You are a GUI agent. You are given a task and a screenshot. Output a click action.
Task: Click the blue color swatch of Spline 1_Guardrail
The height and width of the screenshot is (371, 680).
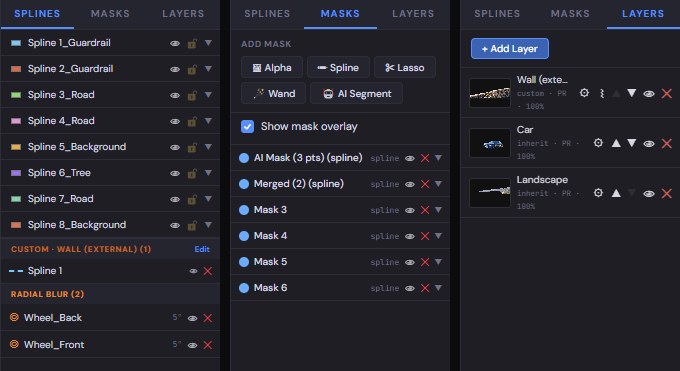click(x=16, y=43)
